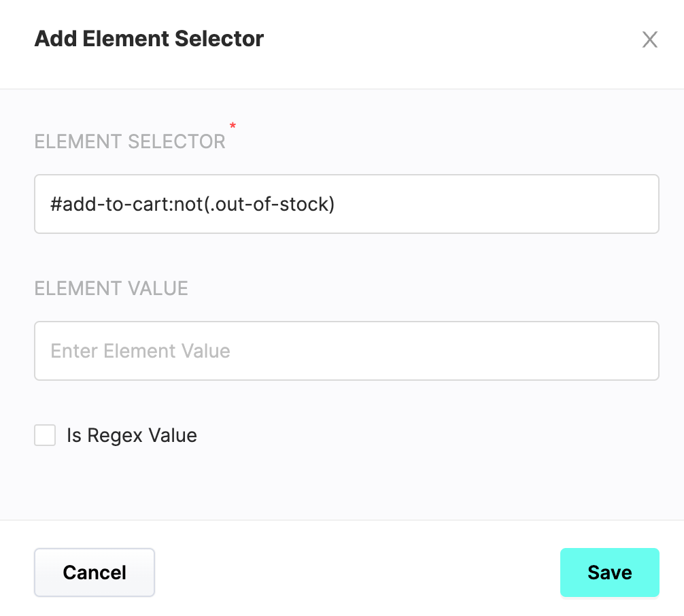Click the blank space below Regex checkbox
684x616 pixels.
click(x=342, y=483)
